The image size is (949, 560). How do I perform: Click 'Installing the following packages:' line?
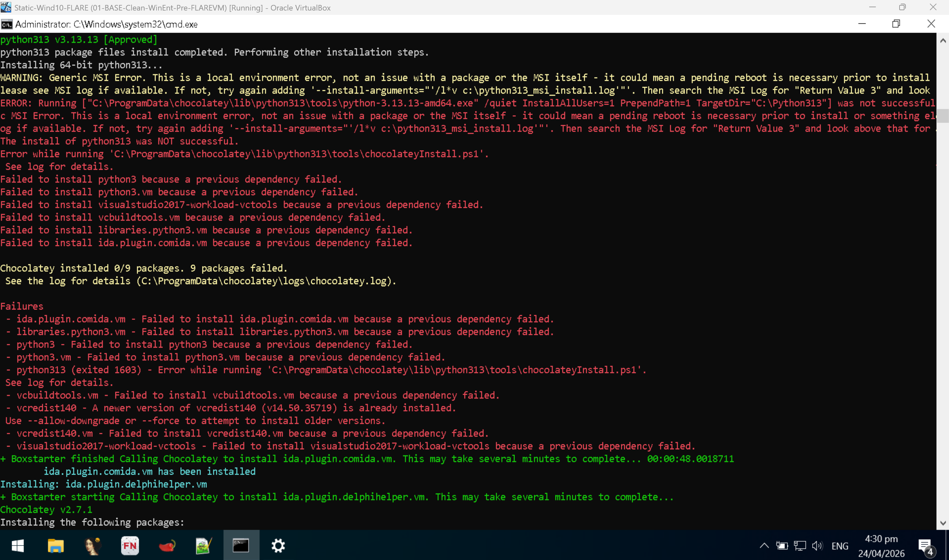coord(92,523)
